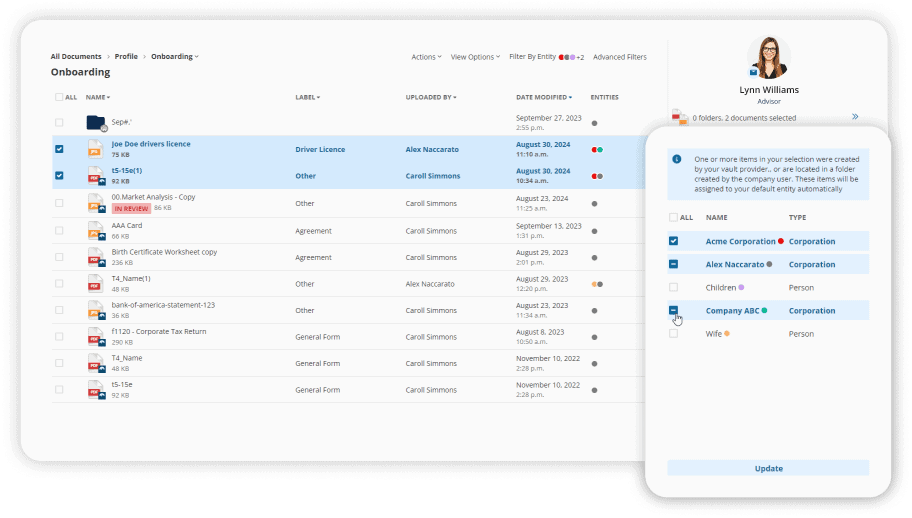
Task: Click the green dot next to Company ABC
Action: click(x=764, y=310)
